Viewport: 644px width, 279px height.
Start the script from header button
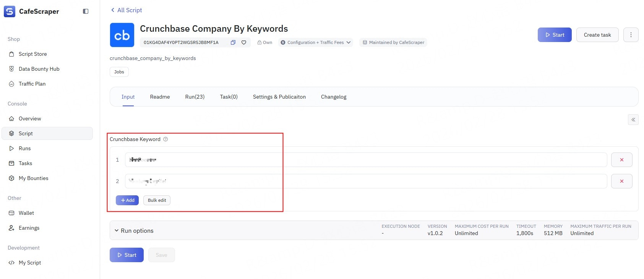tap(555, 35)
